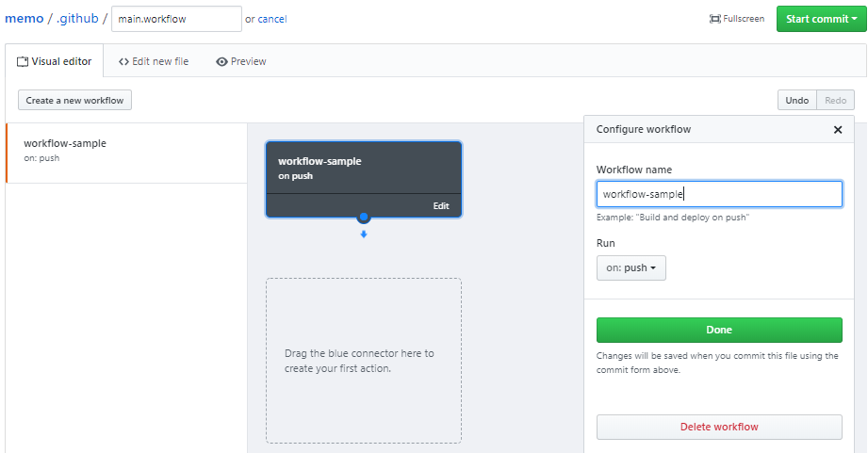The image size is (868, 453).
Task: Open the Start commit dropdown
Action: [821, 19]
